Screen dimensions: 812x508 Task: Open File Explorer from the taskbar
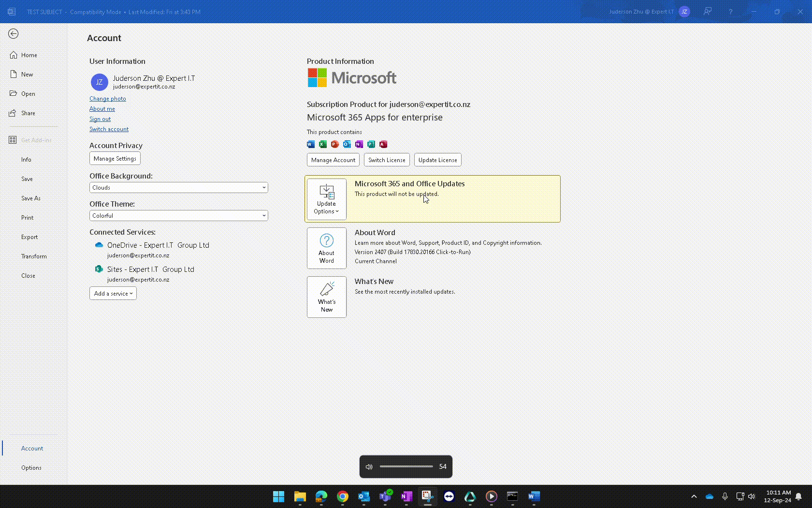pyautogui.click(x=300, y=496)
